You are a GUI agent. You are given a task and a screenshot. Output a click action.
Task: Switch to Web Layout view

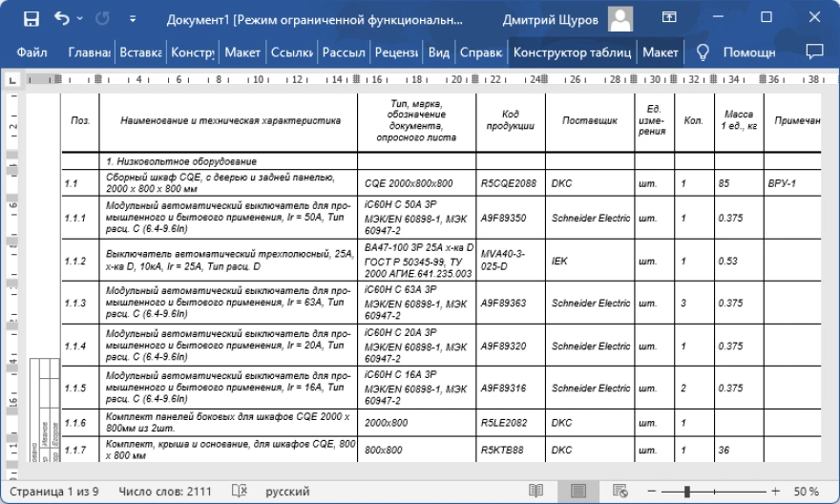(619, 492)
